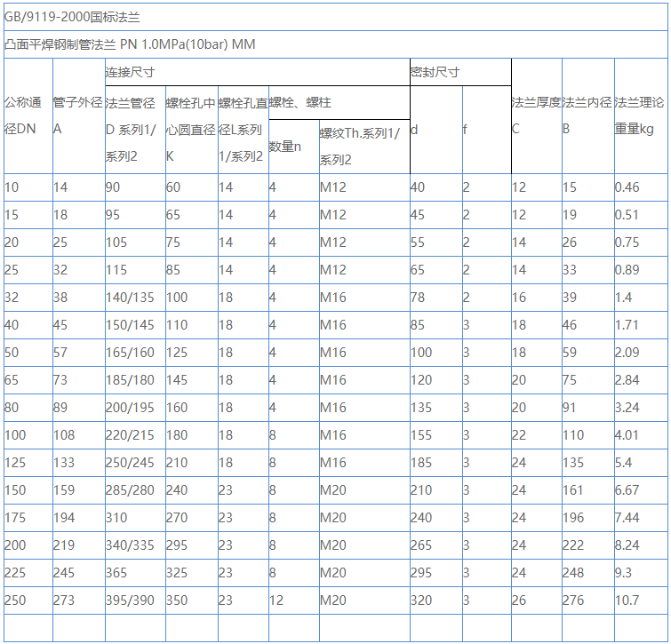This screenshot has width=671, height=644.
Task: Select the 法兰厚度C column header
Action: coord(536,115)
